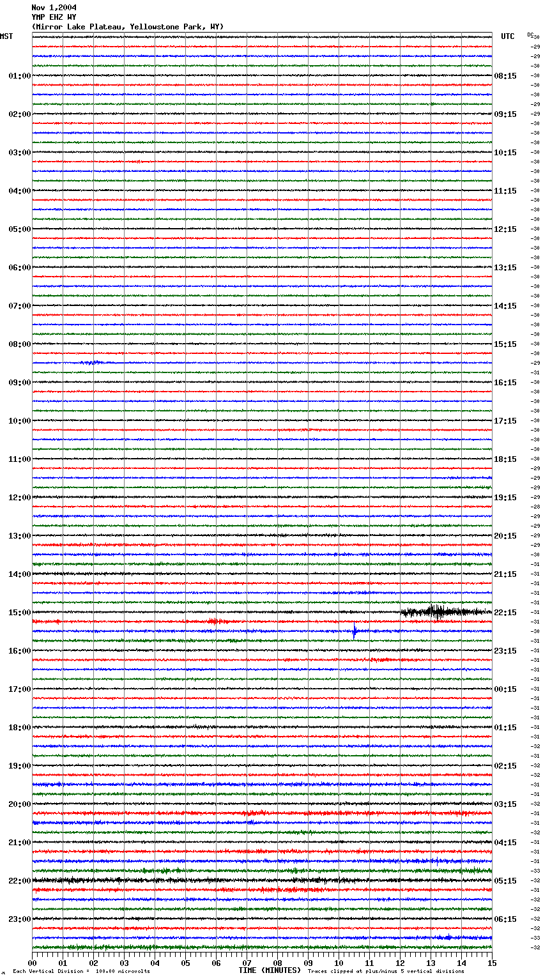
Task: Click minute-axis tick label '10' at bottom
Action: [x=339, y=963]
